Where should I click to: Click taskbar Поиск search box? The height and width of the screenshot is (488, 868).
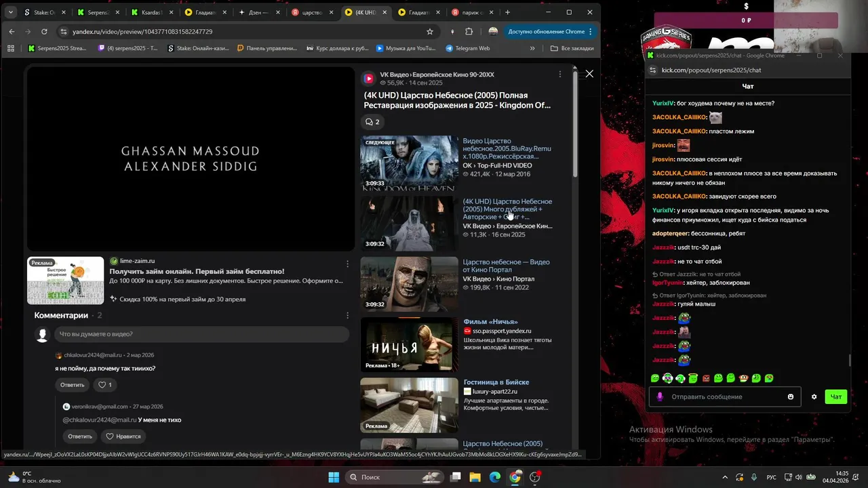point(395,477)
